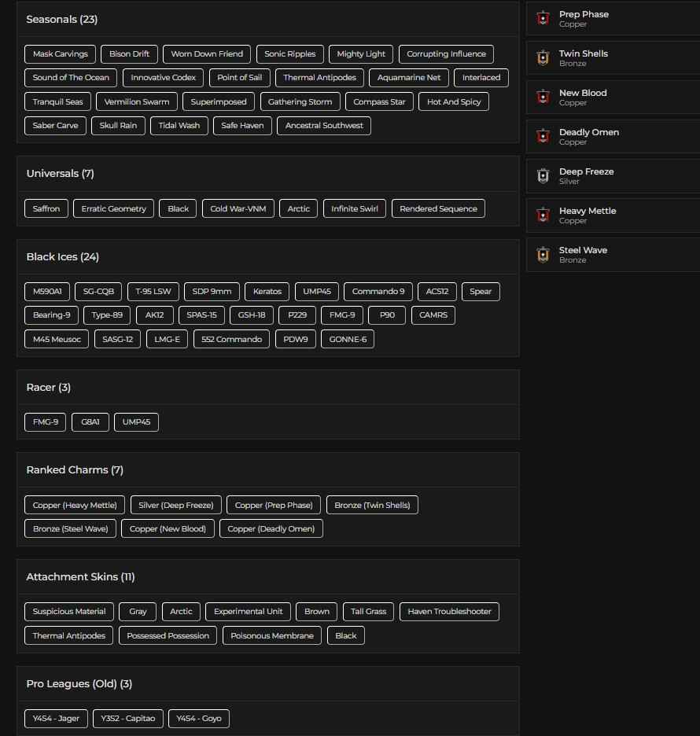Select the Y3S2 - Capitao tag

(127, 718)
